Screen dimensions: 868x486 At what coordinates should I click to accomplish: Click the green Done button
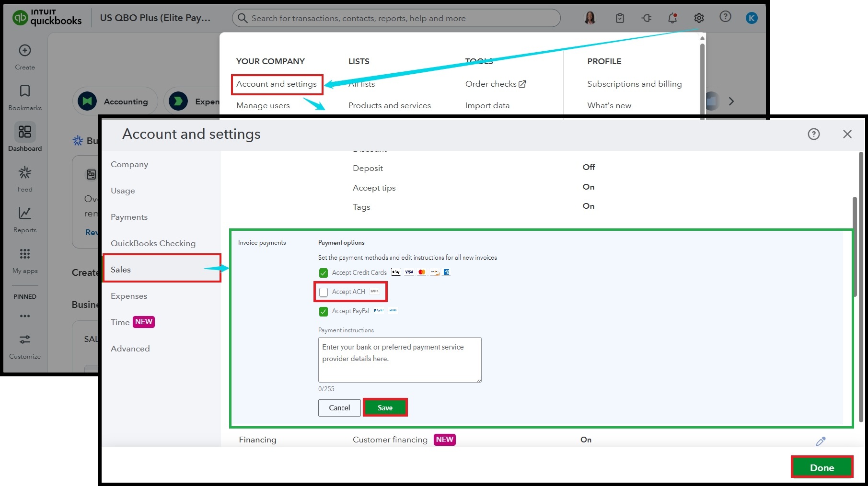pos(822,468)
